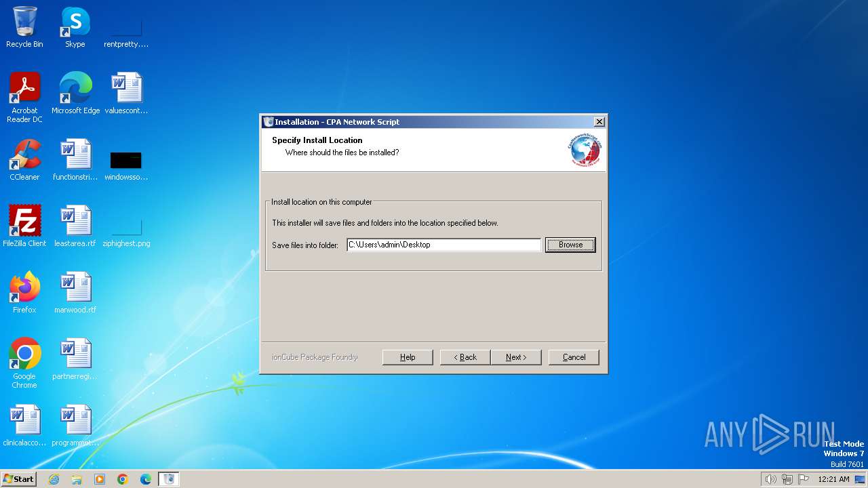This screenshot has height=488, width=868.
Task: Select the installer taskbar button
Action: (x=169, y=479)
